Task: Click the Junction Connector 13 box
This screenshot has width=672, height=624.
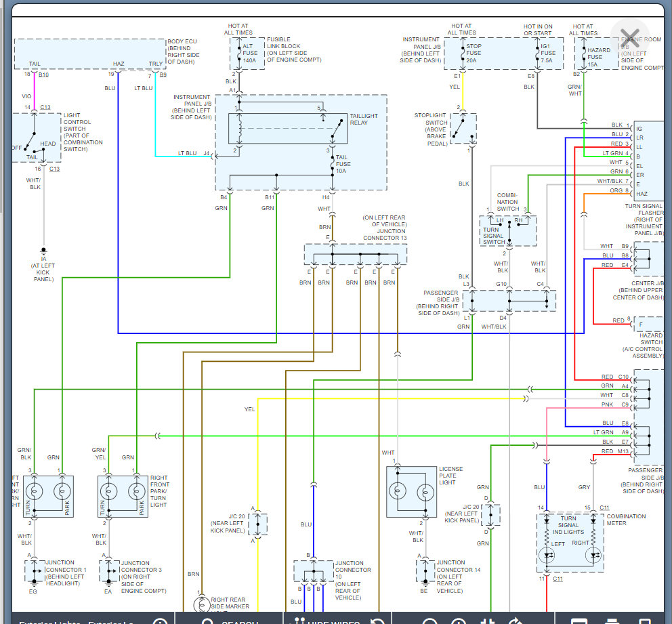Action: [x=355, y=255]
